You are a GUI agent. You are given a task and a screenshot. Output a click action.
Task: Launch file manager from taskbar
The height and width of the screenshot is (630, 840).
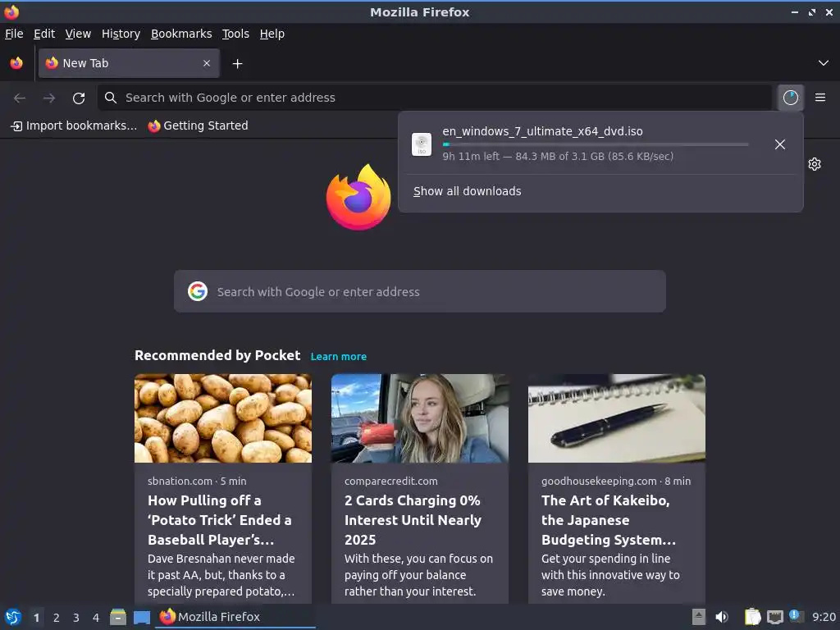(118, 617)
